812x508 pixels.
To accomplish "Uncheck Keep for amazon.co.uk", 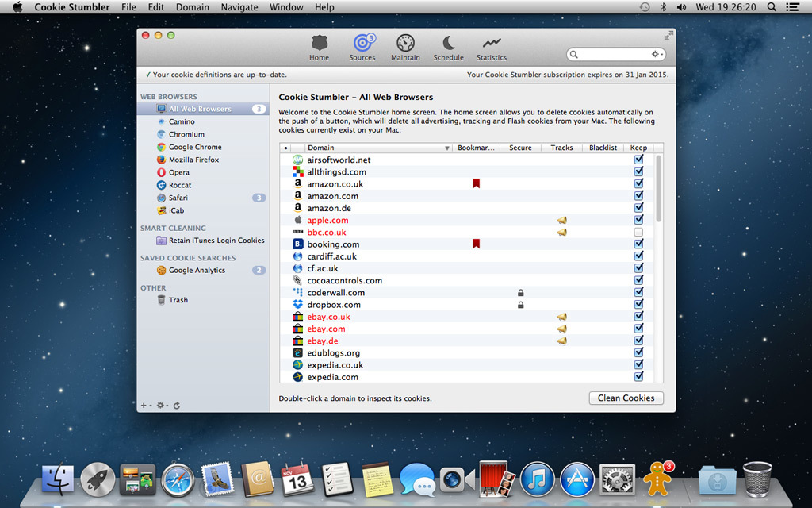I will [x=638, y=183].
